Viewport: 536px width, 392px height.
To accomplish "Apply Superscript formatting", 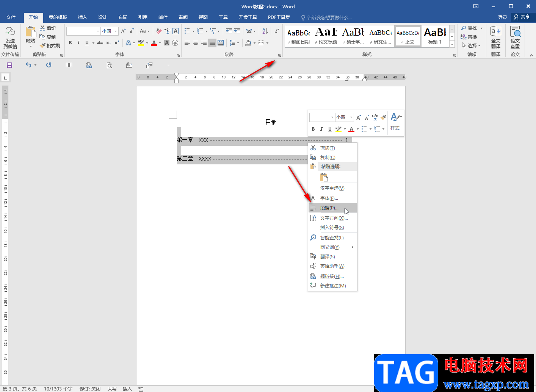I will pos(117,43).
